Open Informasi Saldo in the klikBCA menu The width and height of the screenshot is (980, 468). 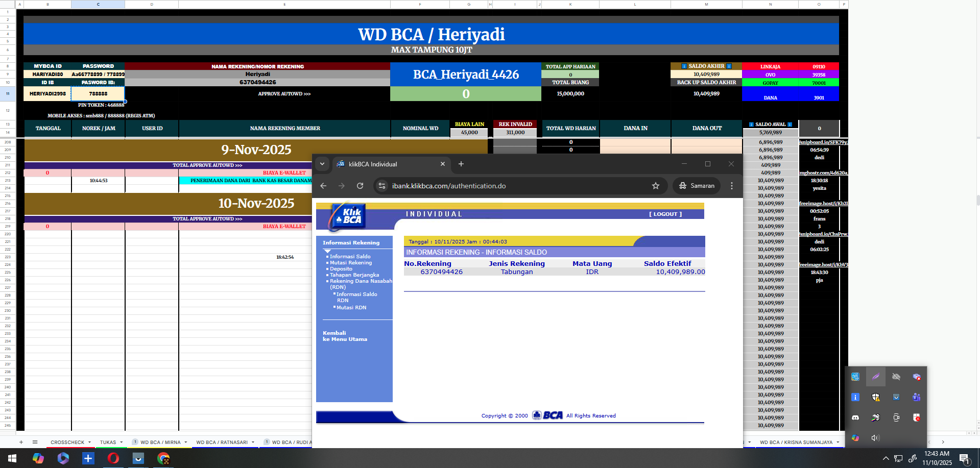pos(350,257)
